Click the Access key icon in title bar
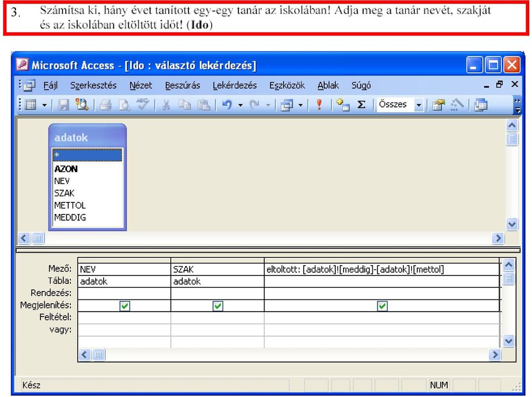The image size is (532, 397). (22, 64)
